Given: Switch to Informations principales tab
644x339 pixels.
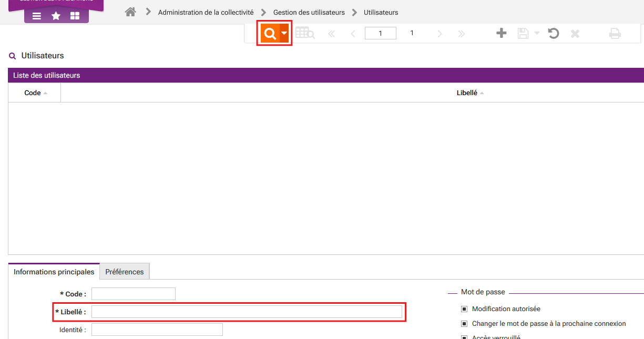Looking at the screenshot, I should (54, 272).
